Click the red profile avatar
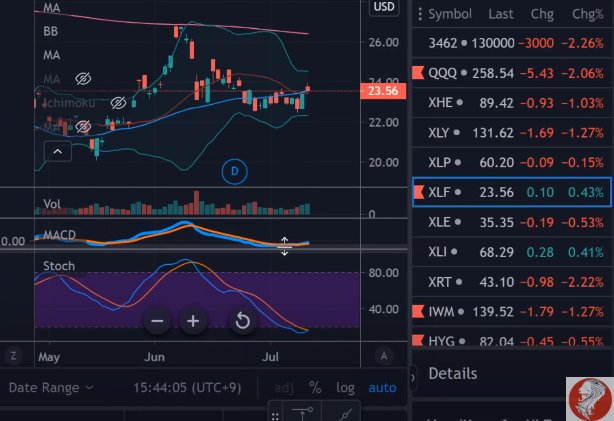The width and height of the screenshot is (614, 421). click(x=590, y=399)
